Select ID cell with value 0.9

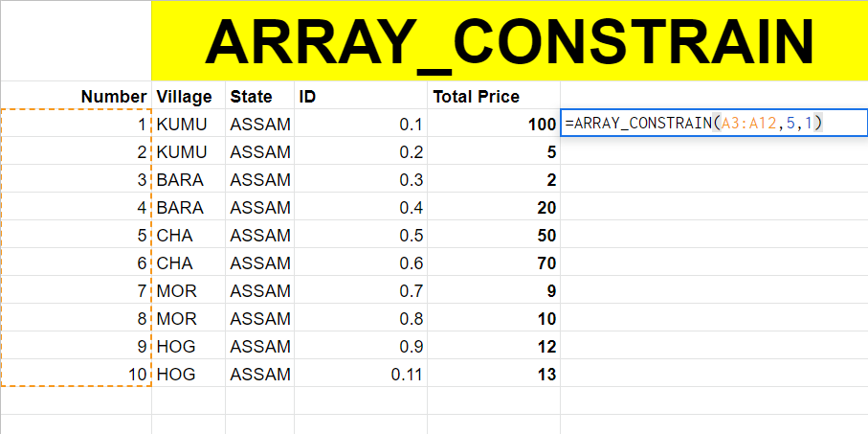pyautogui.click(x=361, y=345)
